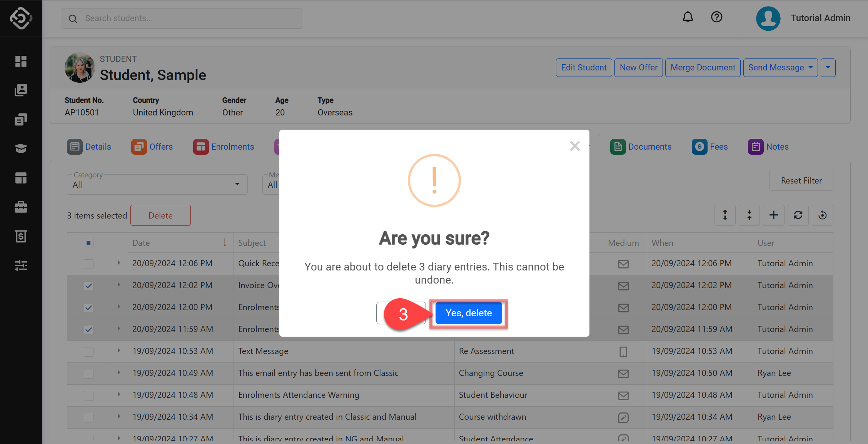Click the Tutorial Admin avatar
The height and width of the screenshot is (444, 868).
pyautogui.click(x=768, y=18)
